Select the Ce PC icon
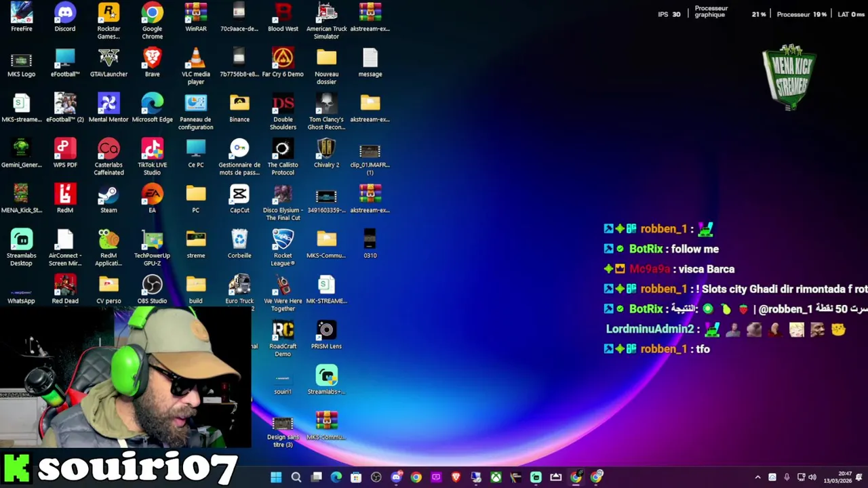 [196, 154]
